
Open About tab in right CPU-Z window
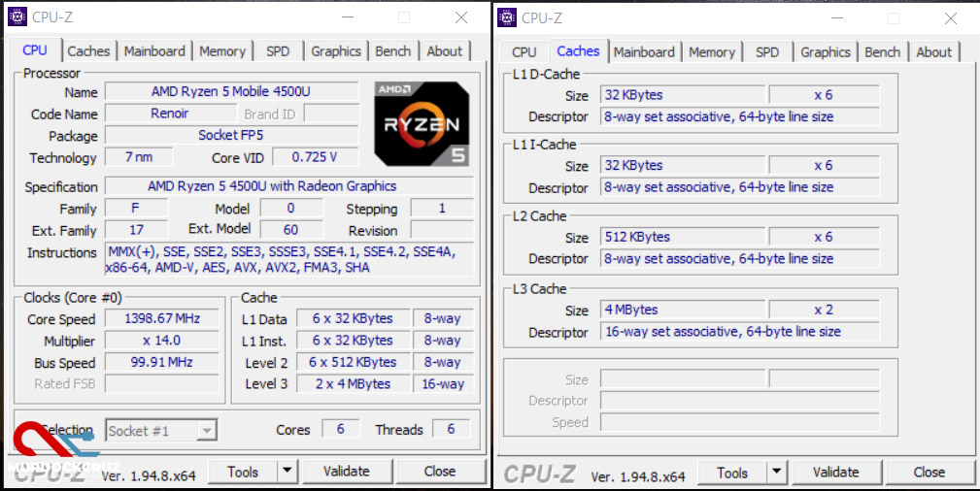933,51
